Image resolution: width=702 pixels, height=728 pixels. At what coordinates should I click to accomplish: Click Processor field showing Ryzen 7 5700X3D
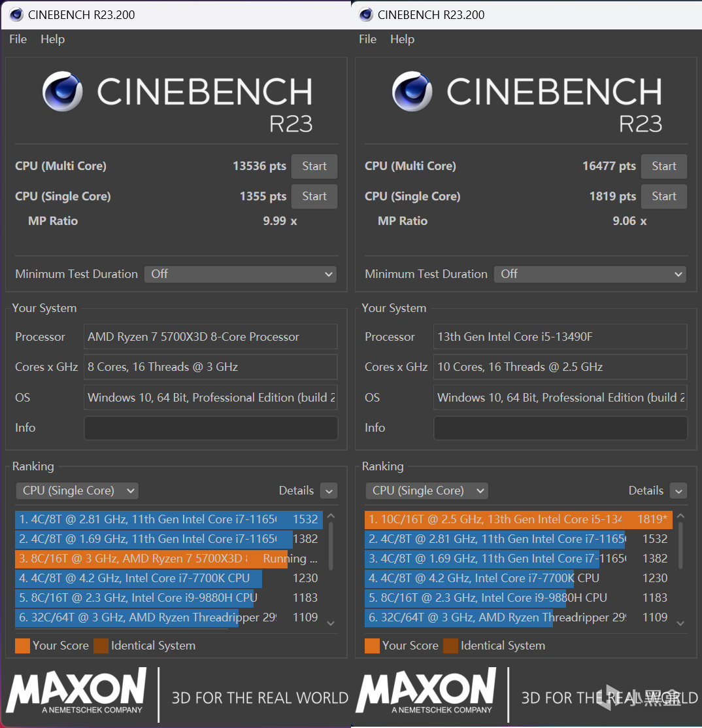(210, 337)
